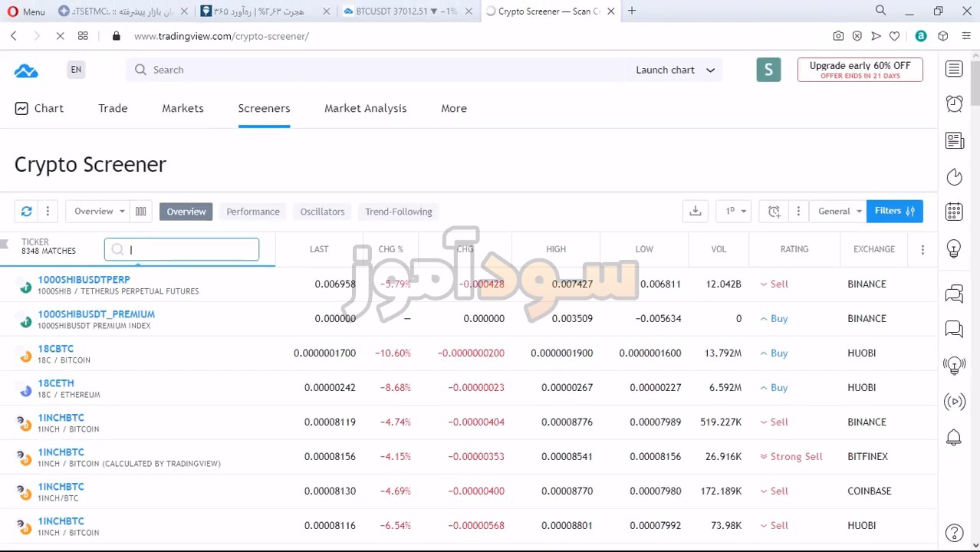
Task: Expand the General screen dropdown
Action: [838, 212]
